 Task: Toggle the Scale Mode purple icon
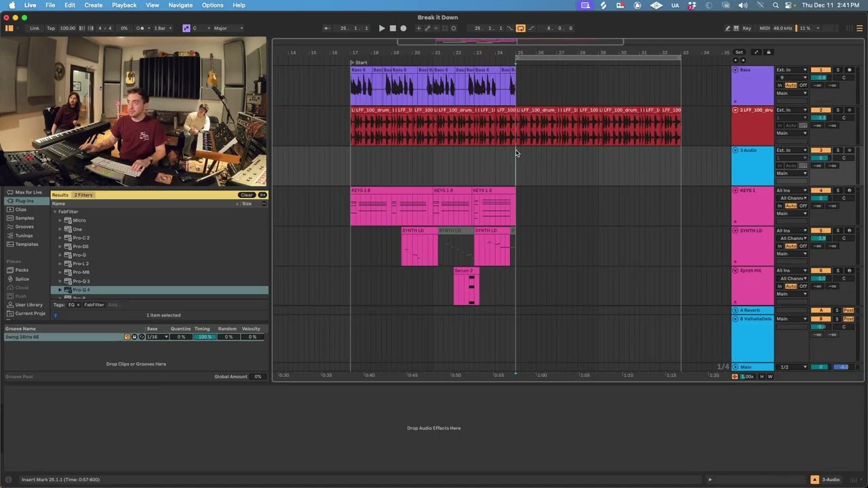pyautogui.click(x=186, y=28)
